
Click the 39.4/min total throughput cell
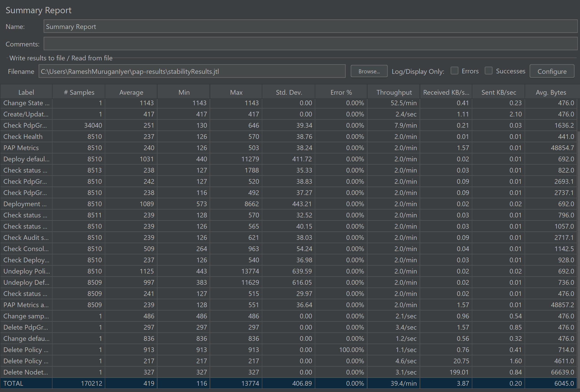[394, 383]
